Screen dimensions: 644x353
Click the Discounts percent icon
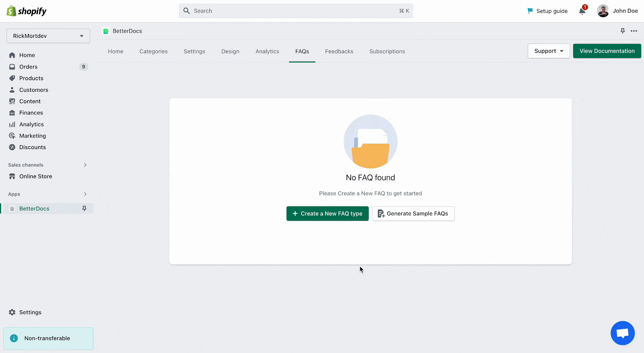12,147
